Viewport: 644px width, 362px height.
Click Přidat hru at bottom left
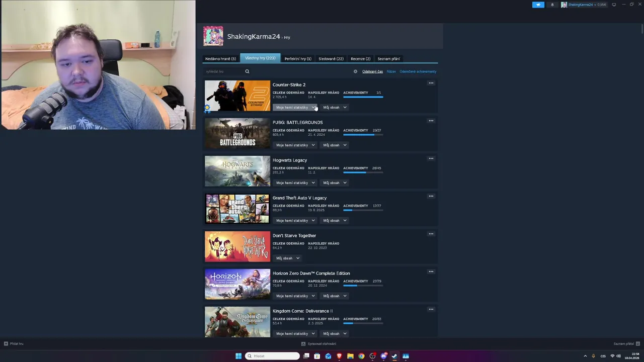pyautogui.click(x=14, y=344)
